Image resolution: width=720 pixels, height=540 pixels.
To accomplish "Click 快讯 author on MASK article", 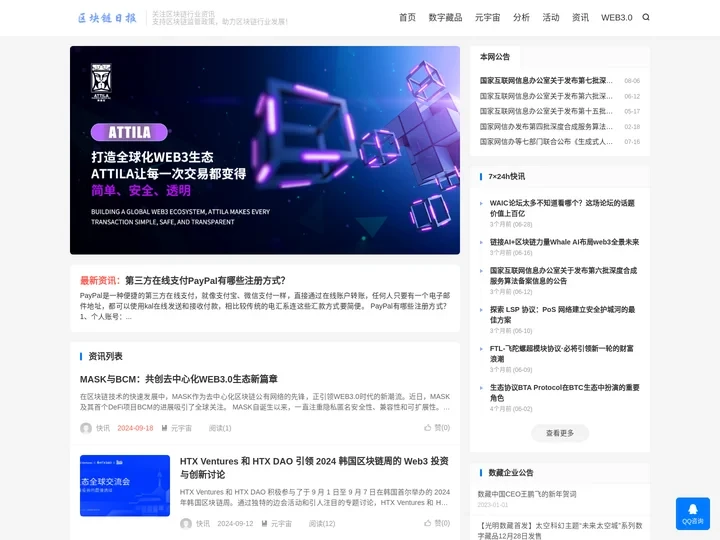I will (103, 428).
